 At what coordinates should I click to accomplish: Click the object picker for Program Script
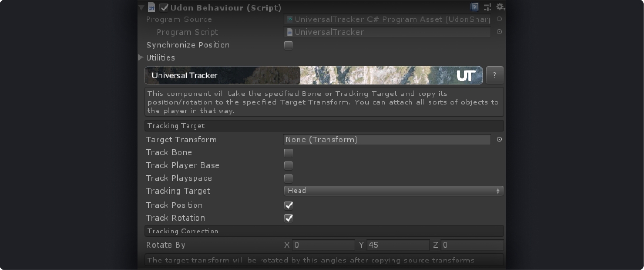point(499,32)
